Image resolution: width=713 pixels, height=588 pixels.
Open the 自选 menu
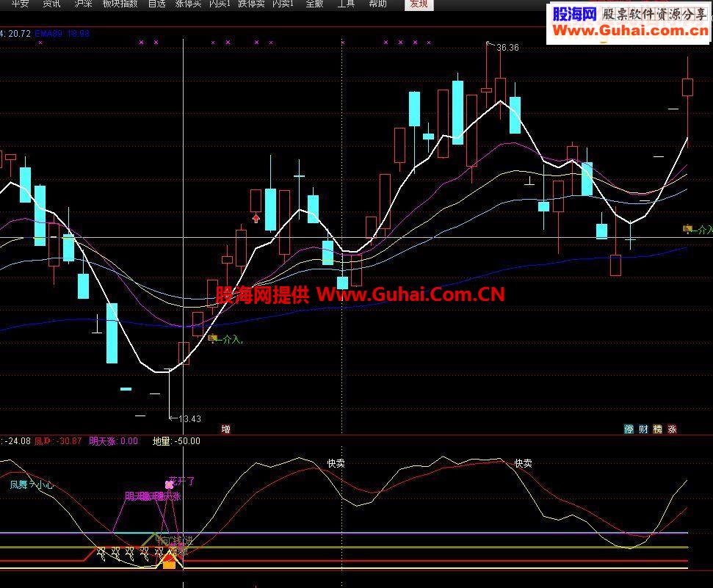pyautogui.click(x=157, y=4)
